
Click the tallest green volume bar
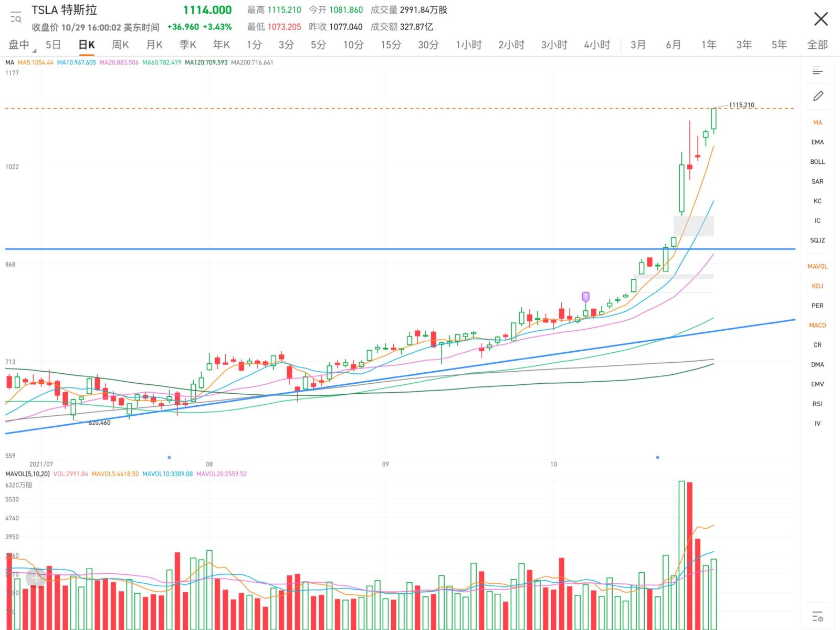coord(681,555)
